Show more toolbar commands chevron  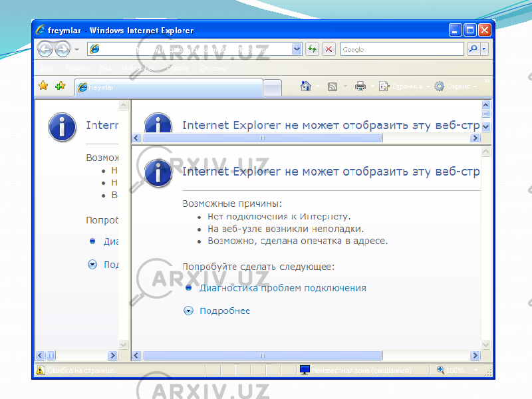[x=487, y=80]
